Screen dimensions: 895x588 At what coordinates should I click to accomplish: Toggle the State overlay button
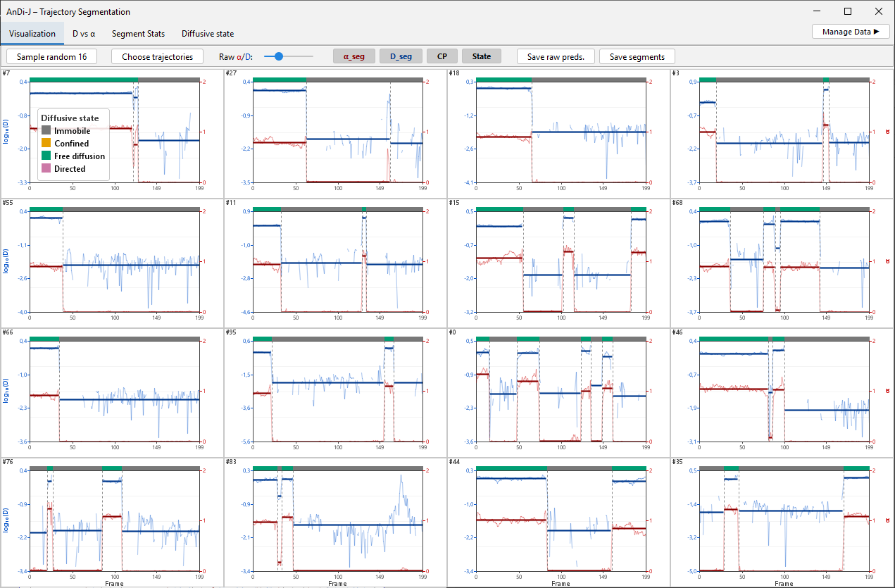click(482, 56)
